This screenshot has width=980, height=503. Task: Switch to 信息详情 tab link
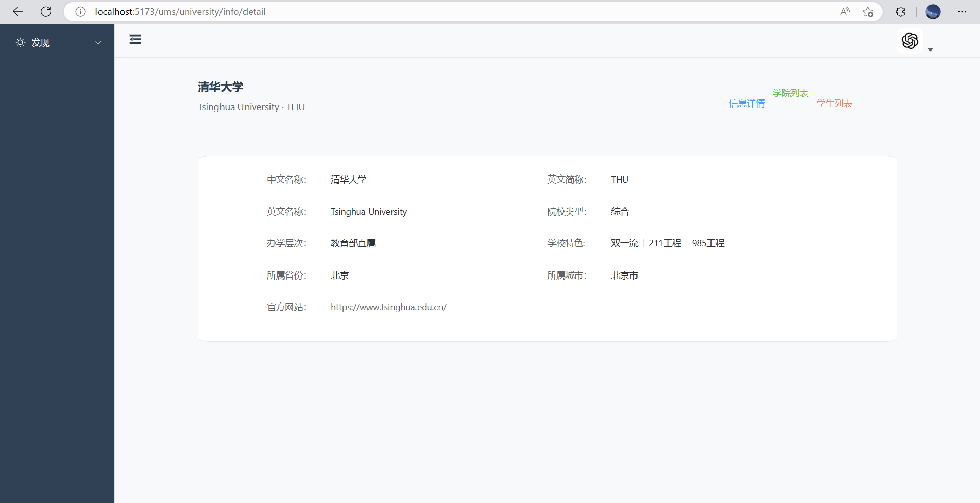[747, 104]
